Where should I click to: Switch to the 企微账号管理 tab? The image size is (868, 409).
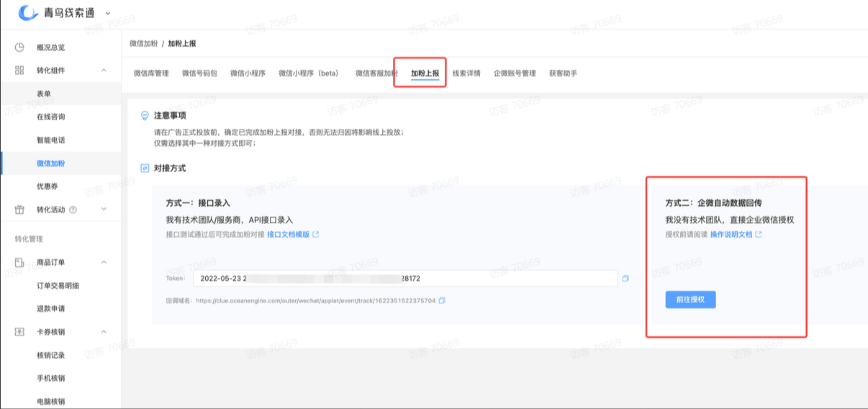[515, 73]
